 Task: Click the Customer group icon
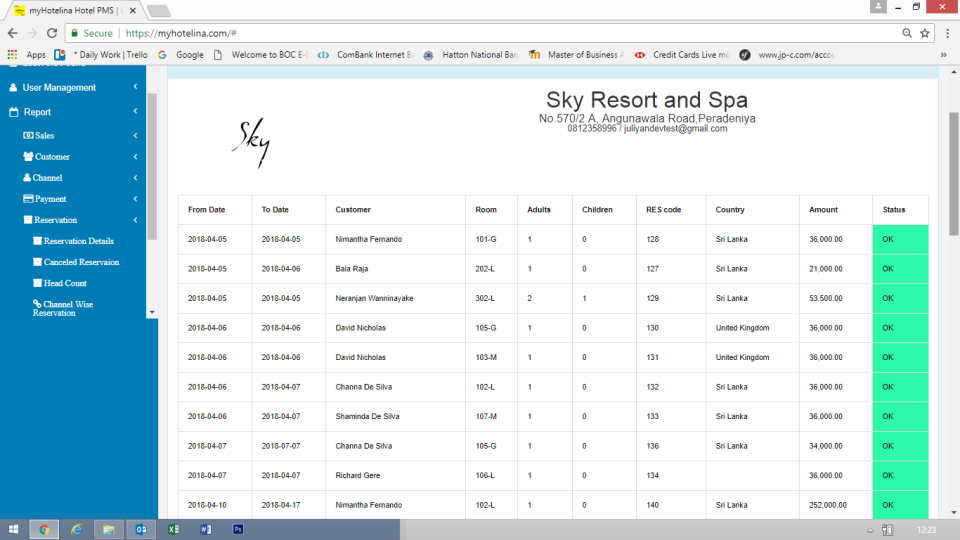28,156
